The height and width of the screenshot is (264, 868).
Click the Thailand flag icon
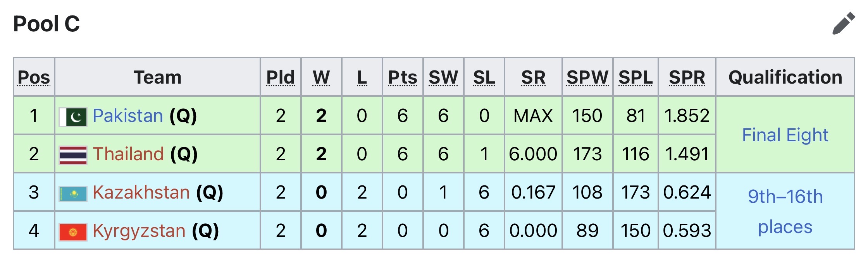click(x=73, y=155)
